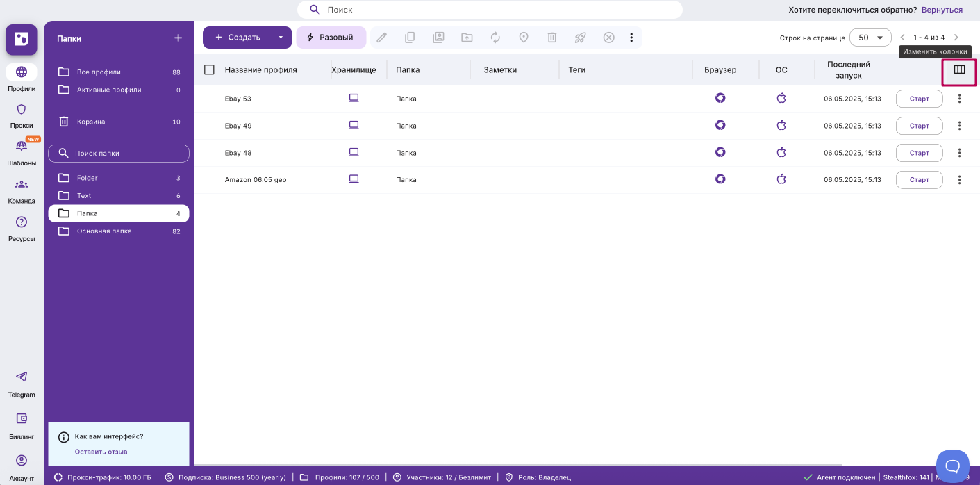Toggle the select-all profiles checkbox

click(x=209, y=69)
